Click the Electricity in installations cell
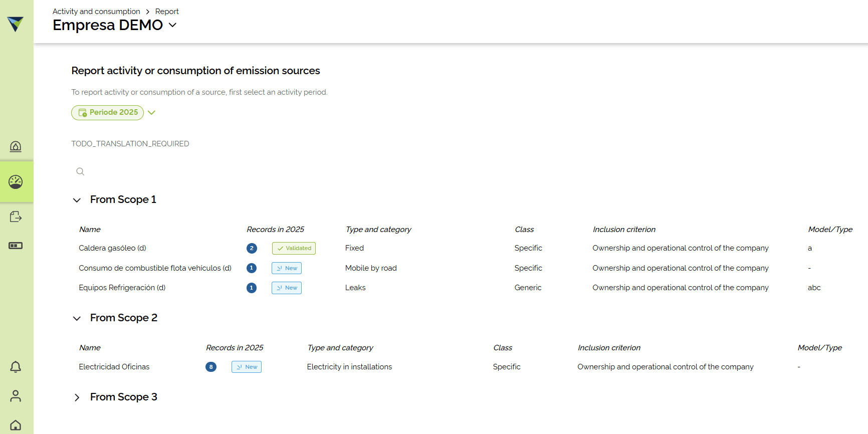The height and width of the screenshot is (434, 868). tap(349, 367)
